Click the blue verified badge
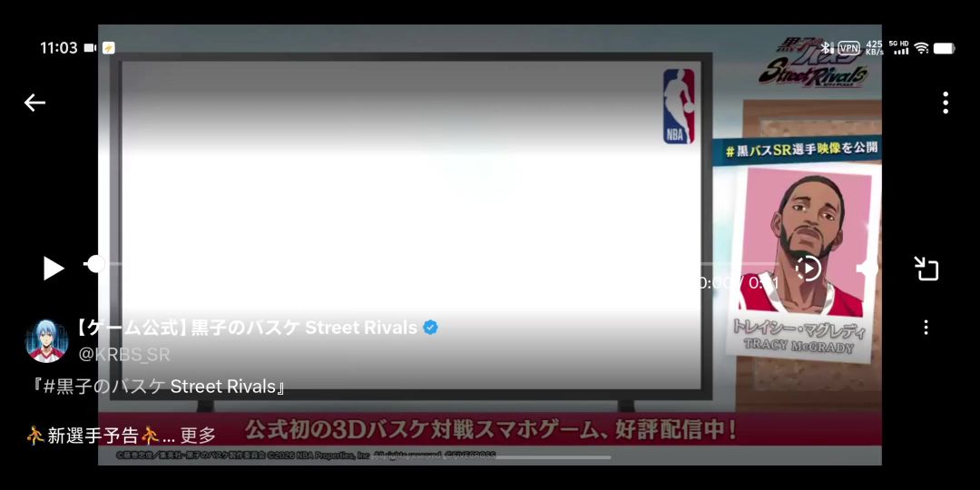This screenshot has width=980, height=490. point(430,328)
